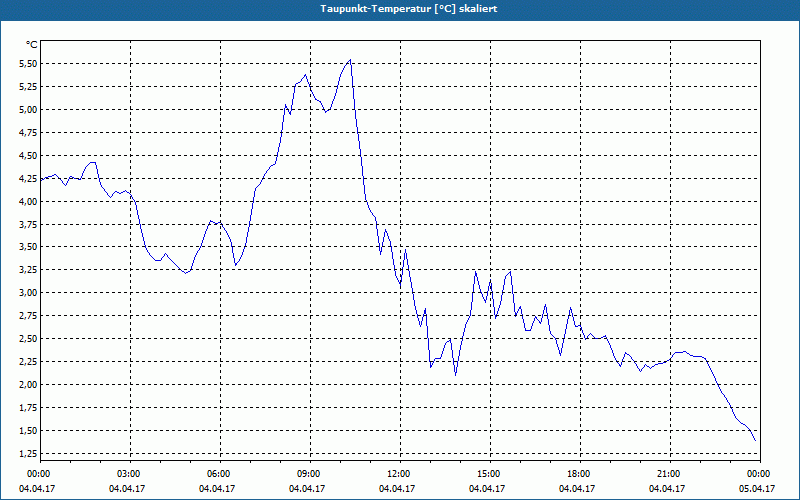800x500 pixels.
Task: Pick the 12:00 time label
Action: click(x=401, y=474)
